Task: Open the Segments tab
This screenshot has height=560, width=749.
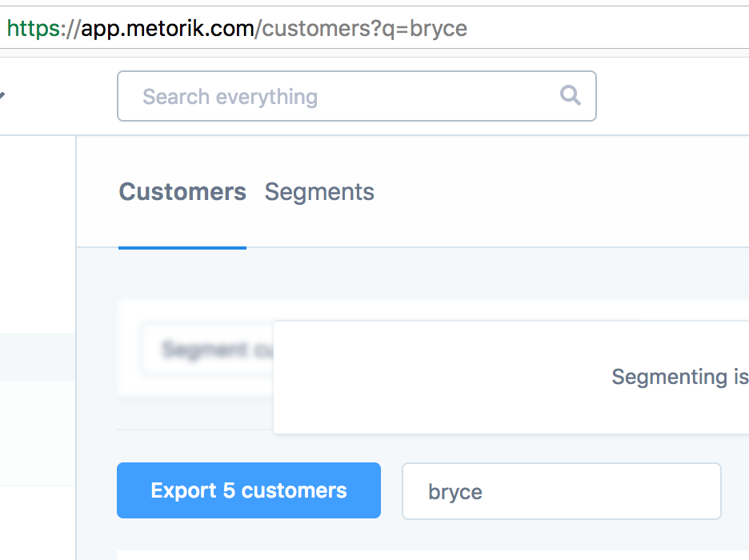Action: tap(319, 192)
